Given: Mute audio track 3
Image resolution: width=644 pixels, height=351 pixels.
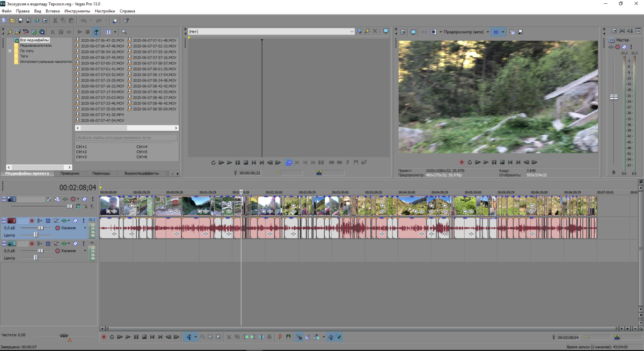Looking at the screenshot, I should pos(75,243).
